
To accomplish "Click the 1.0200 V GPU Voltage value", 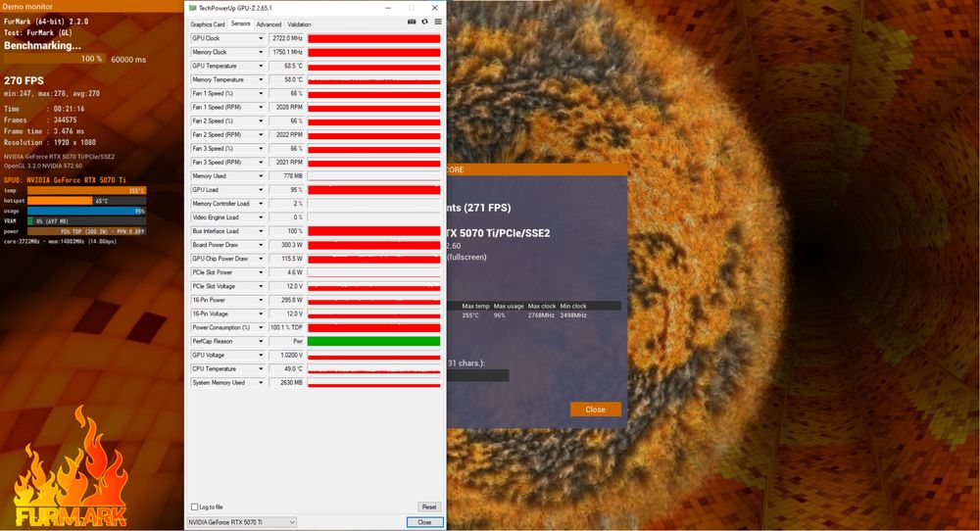I will coord(286,355).
